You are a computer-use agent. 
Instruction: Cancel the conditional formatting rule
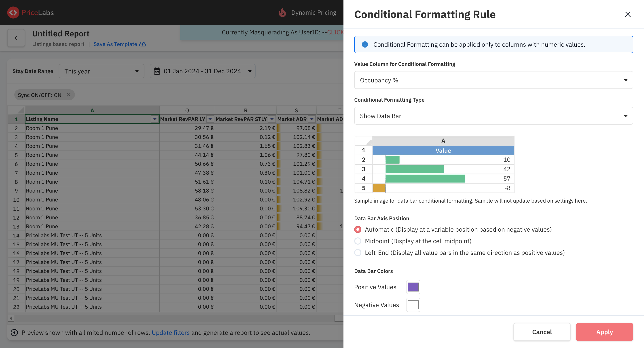point(542,332)
